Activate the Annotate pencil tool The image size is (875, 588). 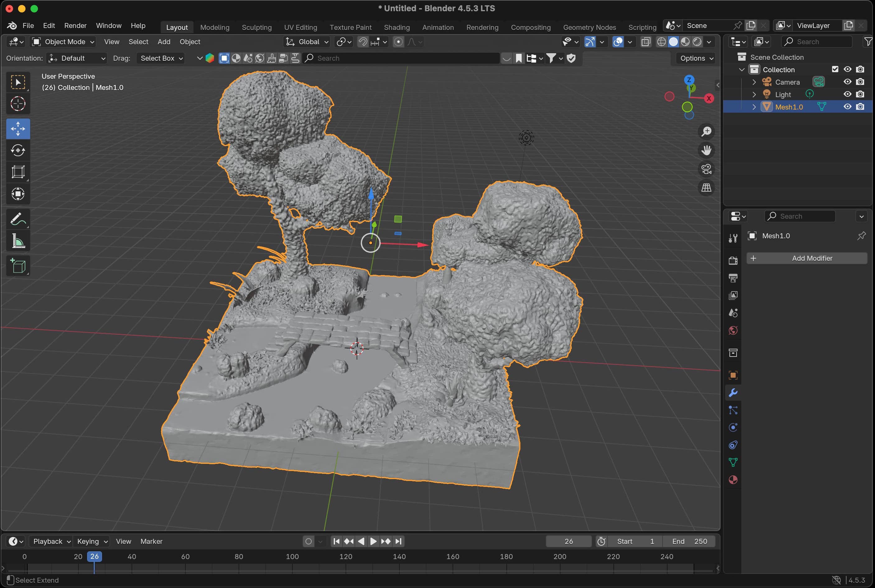pyautogui.click(x=18, y=219)
